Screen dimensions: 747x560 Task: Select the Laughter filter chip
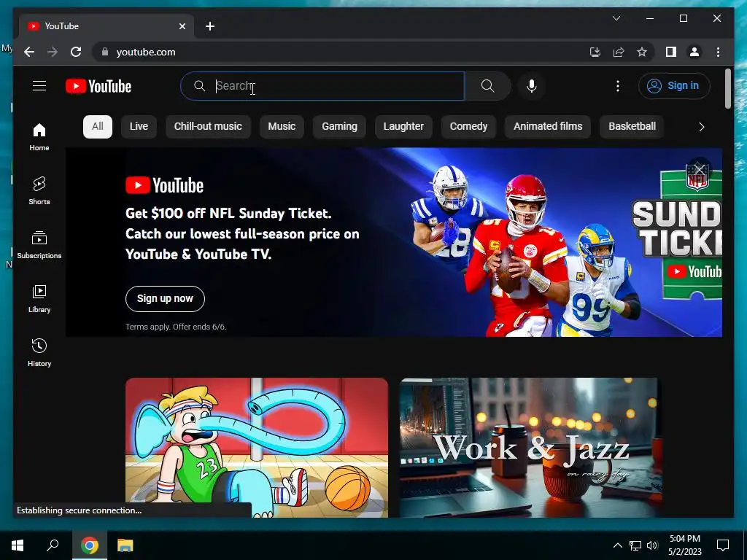[403, 127]
